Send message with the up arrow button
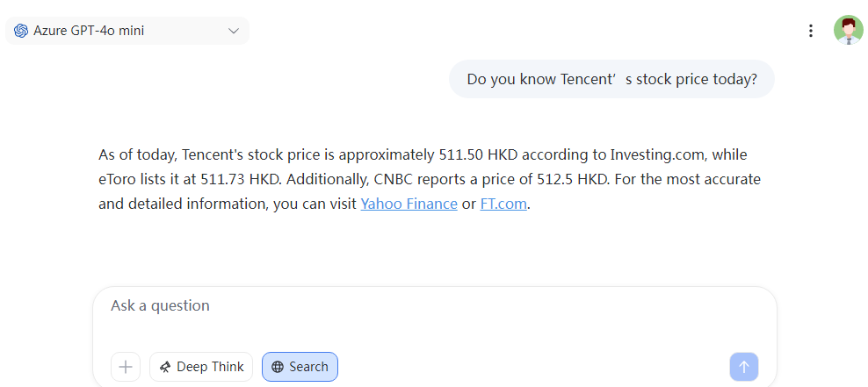868x387 pixels. 744,367
